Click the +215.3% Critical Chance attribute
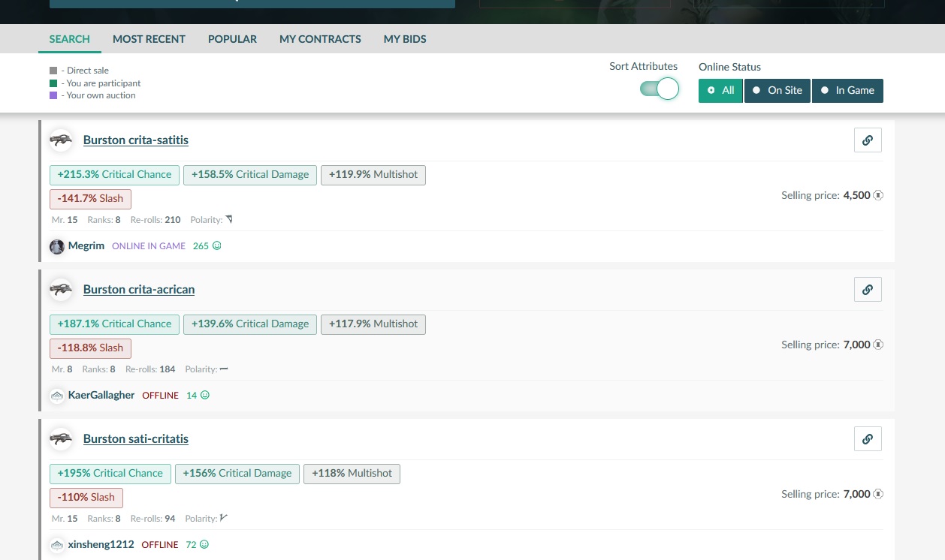 (114, 175)
